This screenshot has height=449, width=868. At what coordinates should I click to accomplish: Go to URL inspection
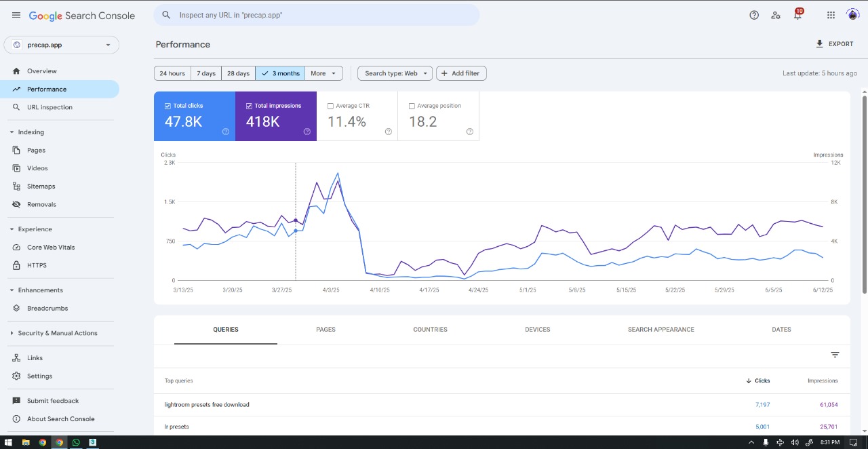pyautogui.click(x=50, y=107)
